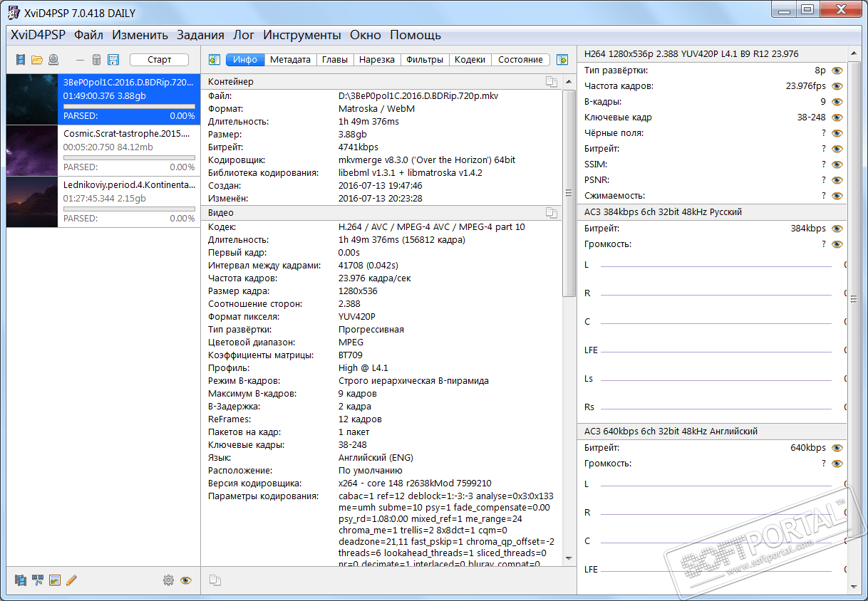Toggle eye icon for SSIM row

pyautogui.click(x=837, y=164)
